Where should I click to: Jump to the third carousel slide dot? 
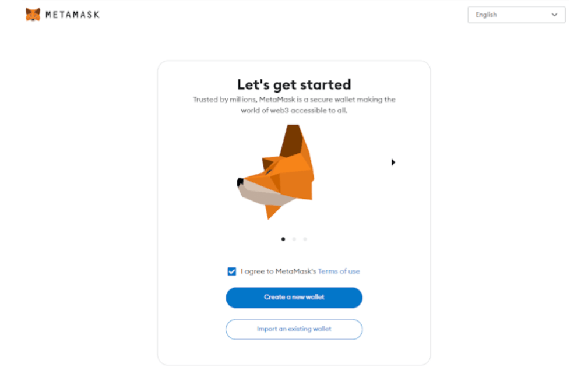305,239
